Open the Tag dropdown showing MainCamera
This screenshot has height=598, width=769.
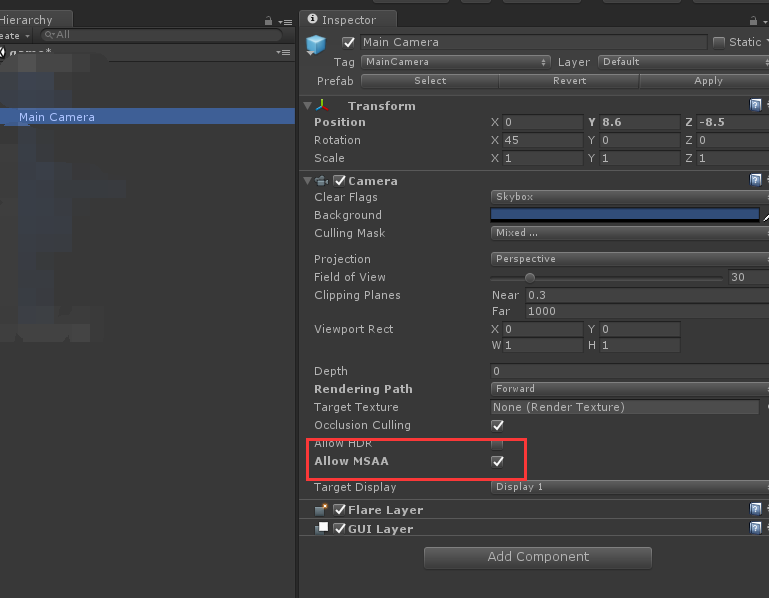pos(456,62)
